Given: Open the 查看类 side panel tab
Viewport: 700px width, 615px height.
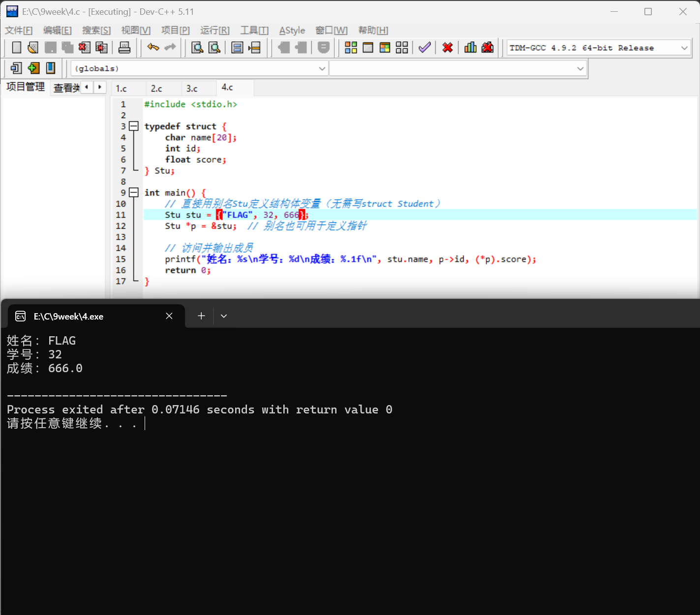Looking at the screenshot, I should 66,88.
